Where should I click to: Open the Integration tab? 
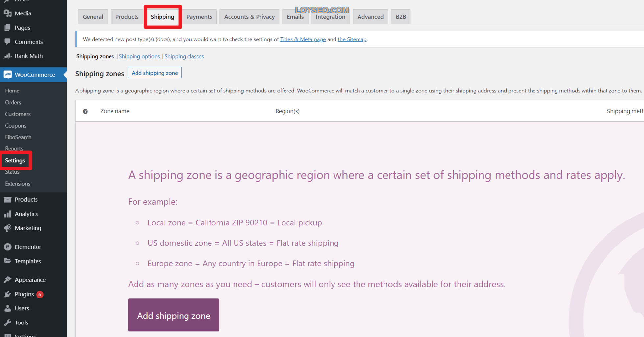coord(331,17)
